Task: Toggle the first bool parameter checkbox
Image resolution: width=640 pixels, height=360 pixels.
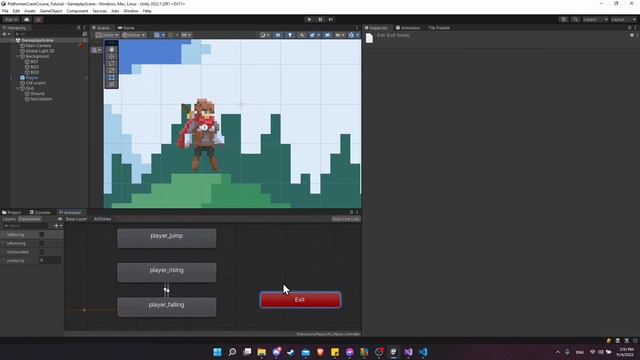Action: [42, 235]
